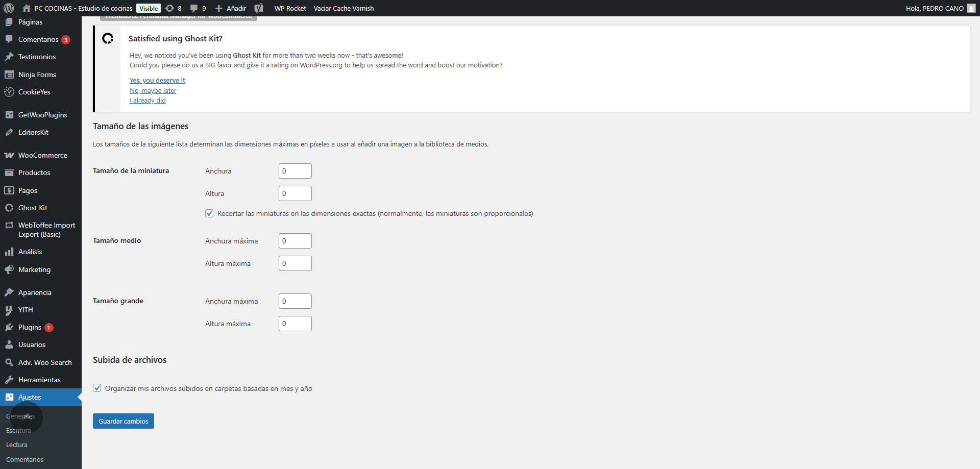Click the miniatura Anchura input field
980x469 pixels.
coord(295,171)
